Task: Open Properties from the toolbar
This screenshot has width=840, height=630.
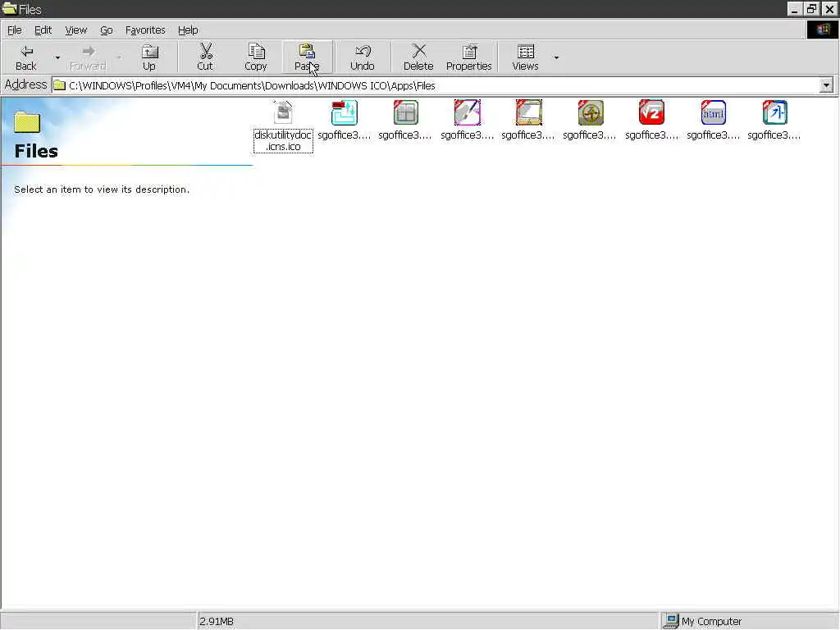Action: pyautogui.click(x=468, y=57)
